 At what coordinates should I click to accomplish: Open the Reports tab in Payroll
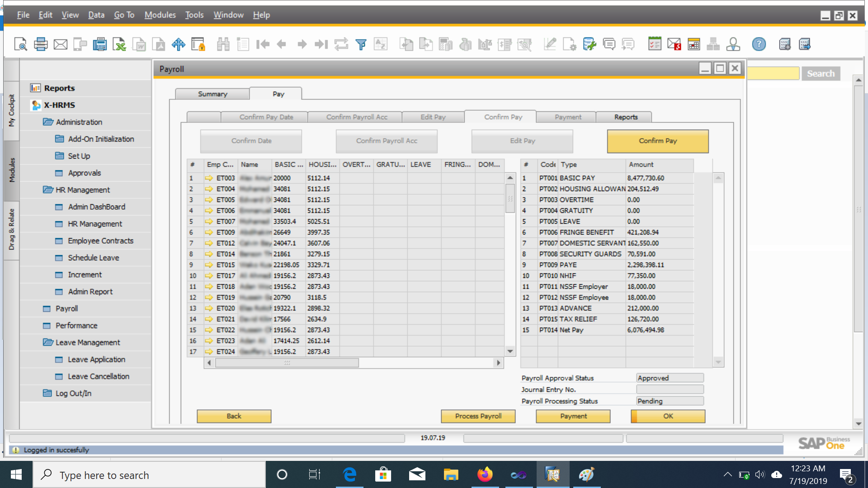pos(626,117)
